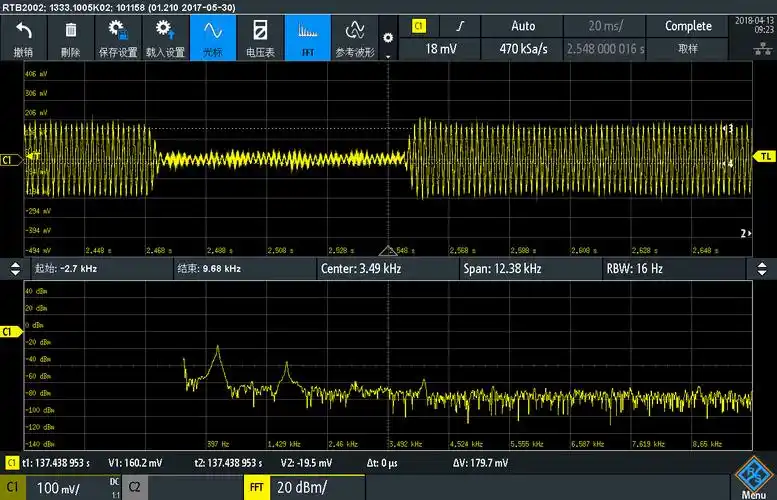Open trigger source C1 selector
Screen dimensions: 777x500
419,26
